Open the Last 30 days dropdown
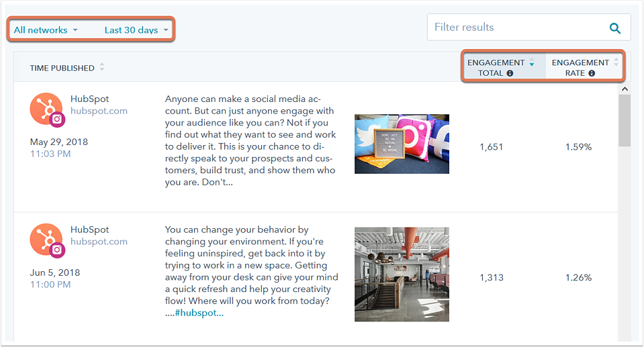This screenshot has height=347, width=644. 136,30
